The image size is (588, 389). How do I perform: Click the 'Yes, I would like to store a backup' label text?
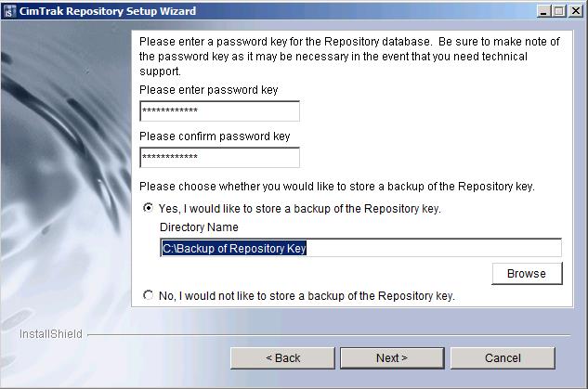point(299,209)
